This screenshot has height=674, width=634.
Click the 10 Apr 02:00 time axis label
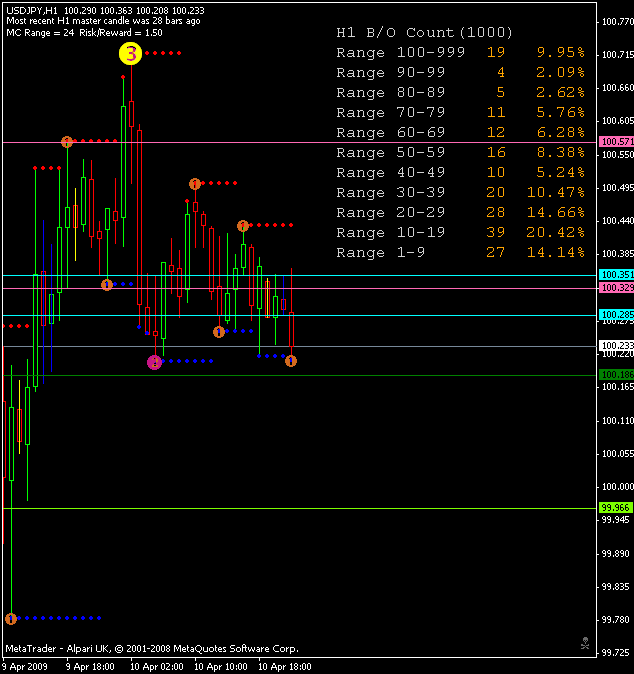[154, 666]
